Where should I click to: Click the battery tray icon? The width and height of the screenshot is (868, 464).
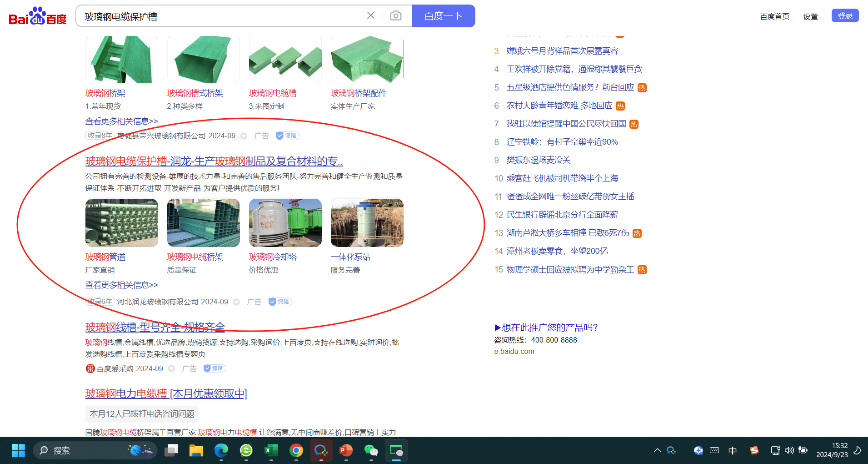tap(803, 450)
